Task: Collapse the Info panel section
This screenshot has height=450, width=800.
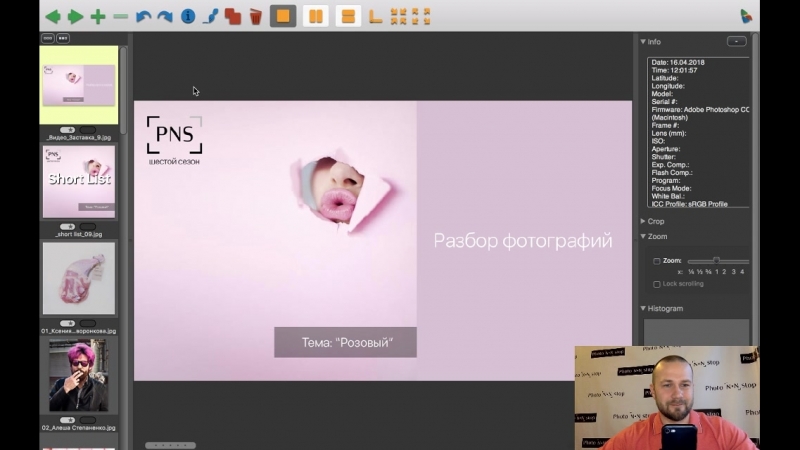Action: click(x=643, y=42)
